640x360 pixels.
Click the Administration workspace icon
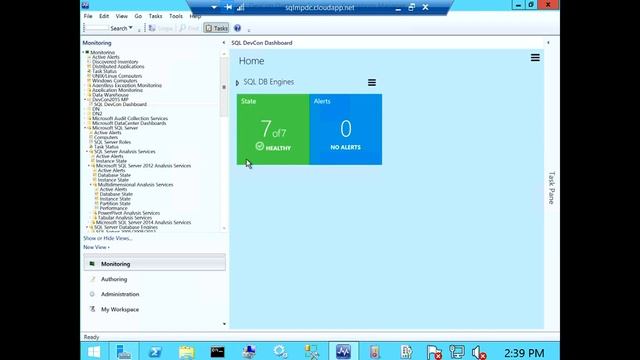point(92,294)
